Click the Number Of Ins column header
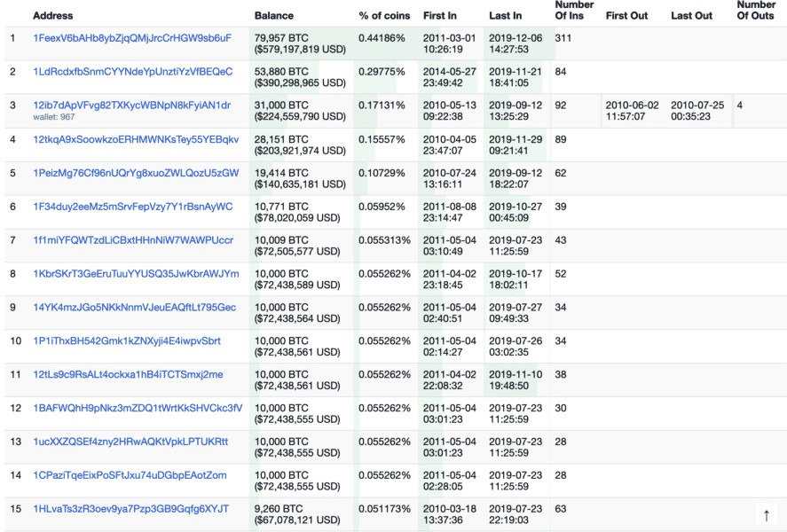This screenshot has width=787, height=532. coord(574,10)
